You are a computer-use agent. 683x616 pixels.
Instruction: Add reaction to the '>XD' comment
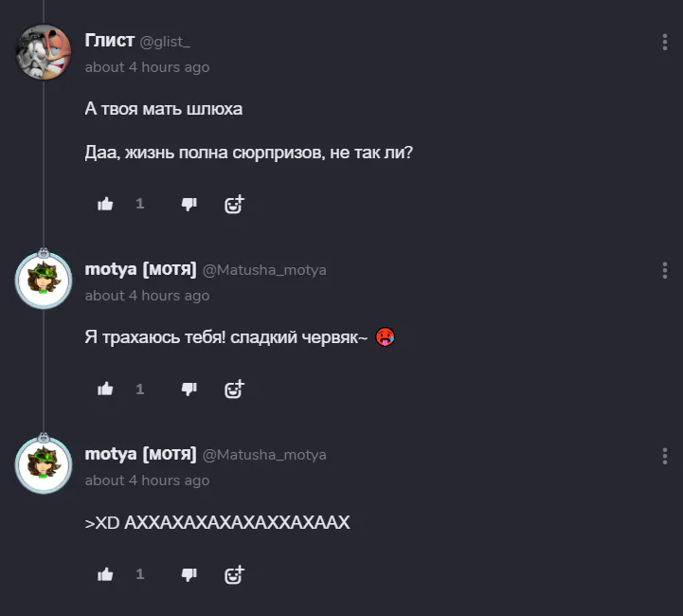234,573
